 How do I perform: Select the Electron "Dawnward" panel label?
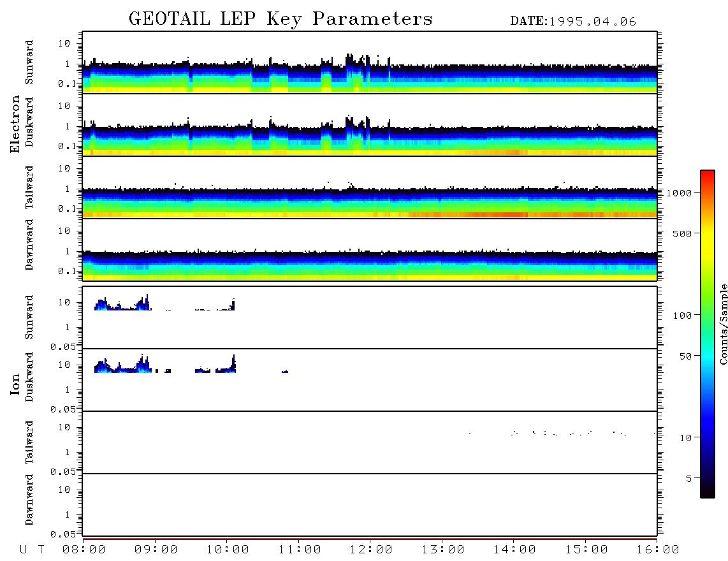(29, 245)
